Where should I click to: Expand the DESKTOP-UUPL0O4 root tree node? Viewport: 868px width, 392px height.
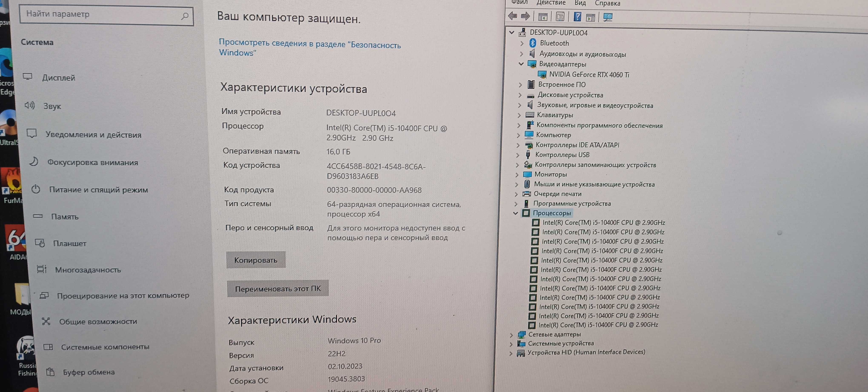coord(510,32)
